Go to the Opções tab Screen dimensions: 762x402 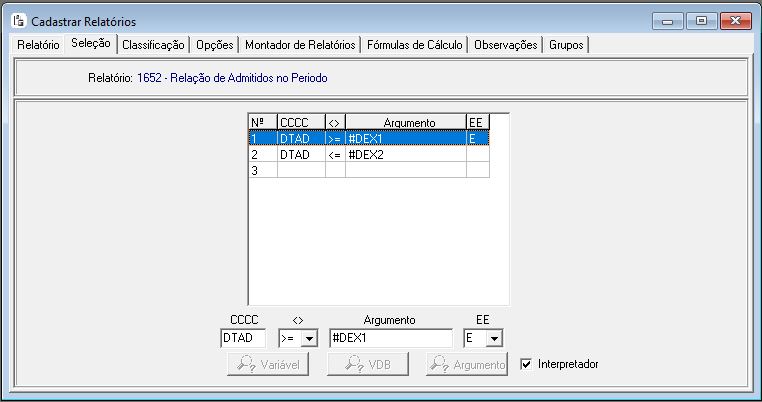coord(215,45)
